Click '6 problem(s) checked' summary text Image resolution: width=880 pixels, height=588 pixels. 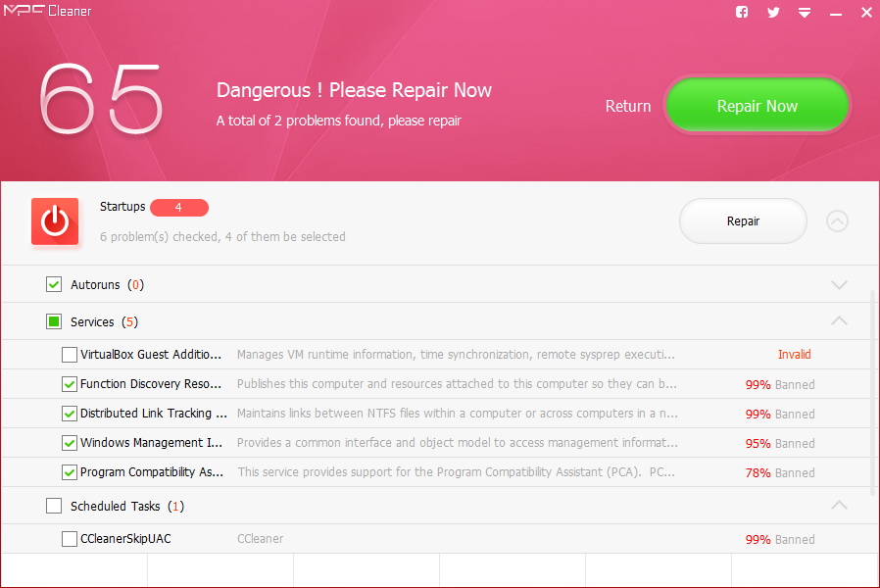(x=222, y=237)
